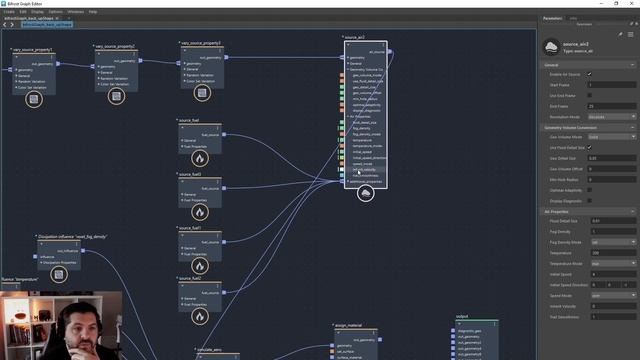Click the pin icon in Parameters panel
This screenshot has height=360, width=640.
tap(620, 35)
